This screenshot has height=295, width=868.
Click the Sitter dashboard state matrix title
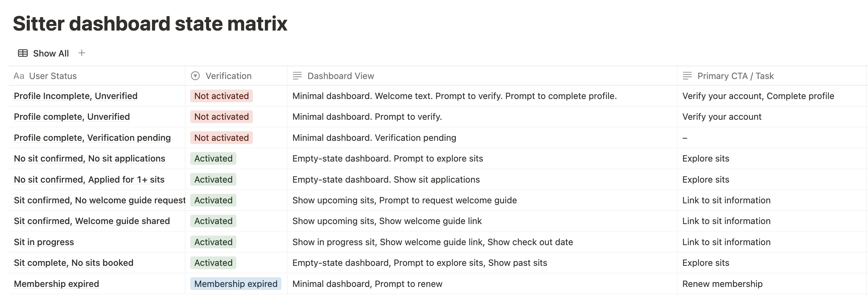pyautogui.click(x=150, y=24)
